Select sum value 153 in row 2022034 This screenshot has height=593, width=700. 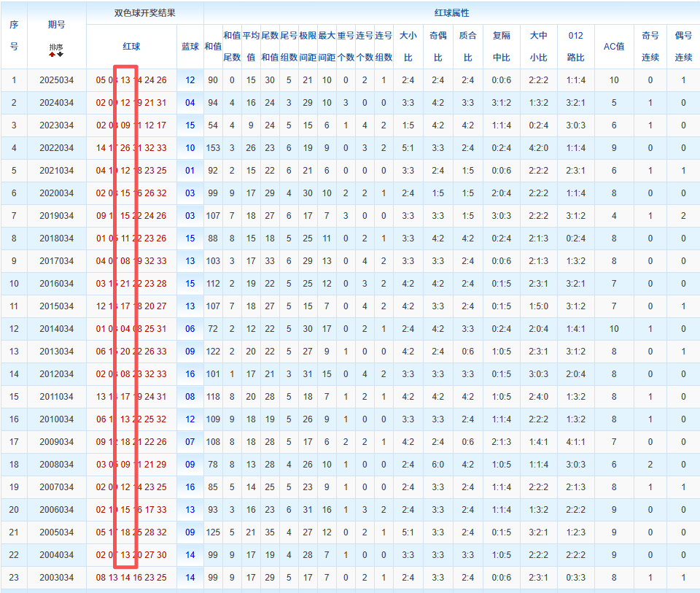[213, 148]
